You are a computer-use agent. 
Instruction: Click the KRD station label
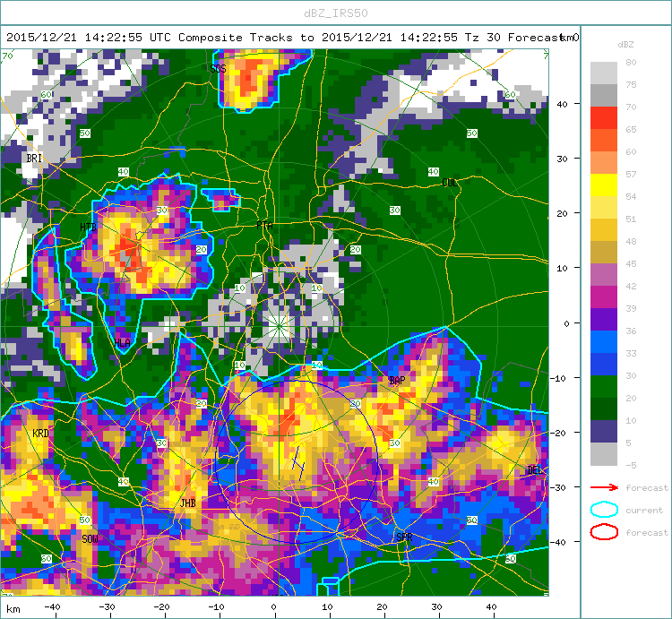pos(40,433)
